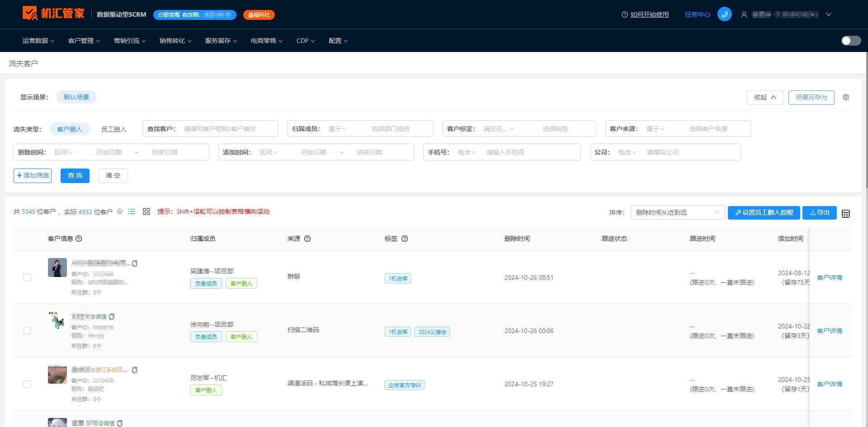Screen dimensions: 868x427
Task: Open 服务留存 menu
Action: coord(221,41)
